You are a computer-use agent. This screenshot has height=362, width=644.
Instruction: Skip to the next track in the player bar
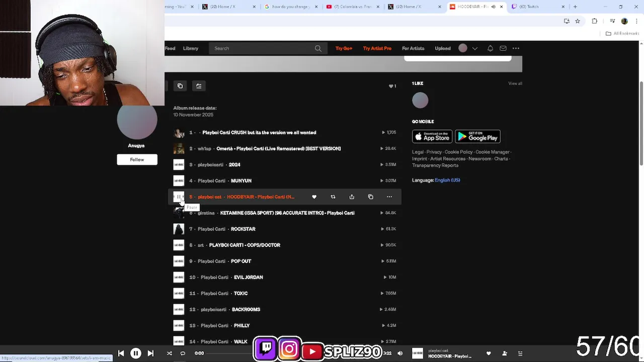150,353
